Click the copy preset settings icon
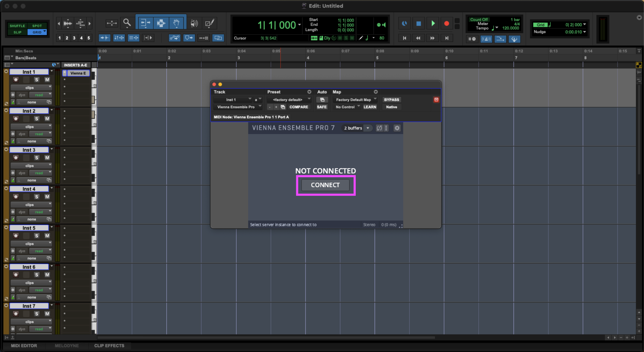 point(283,107)
